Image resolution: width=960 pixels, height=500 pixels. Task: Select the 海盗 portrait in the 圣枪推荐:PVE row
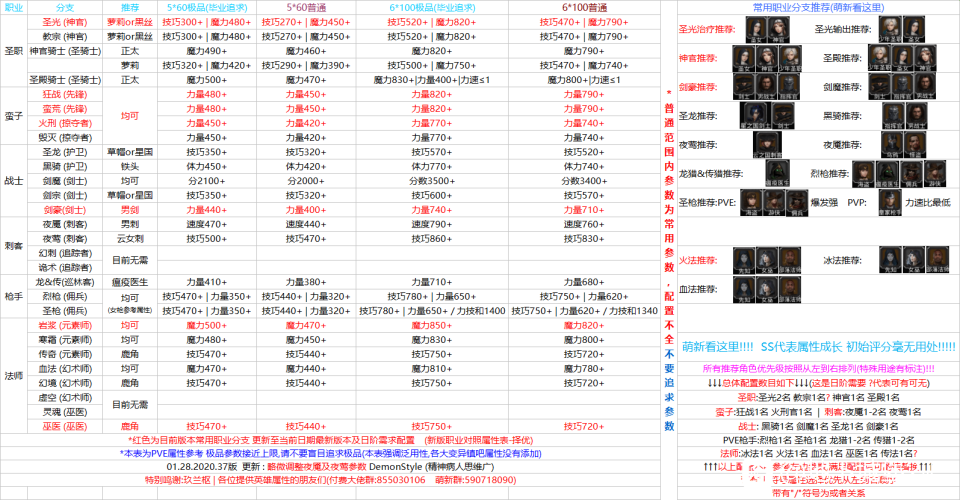tap(751, 203)
